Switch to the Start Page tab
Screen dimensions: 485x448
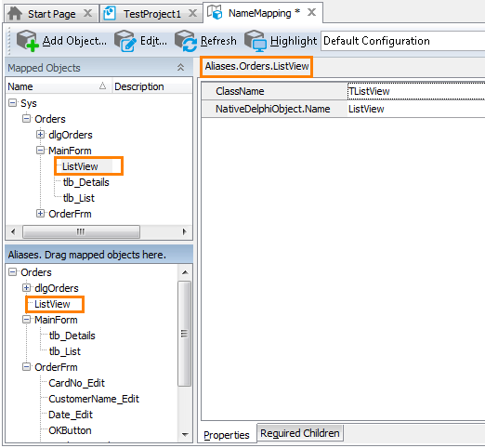(x=51, y=14)
